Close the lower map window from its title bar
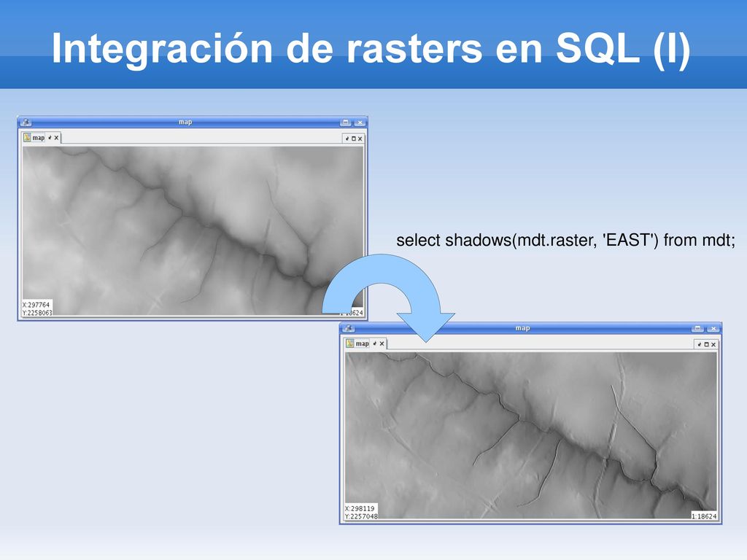The height and width of the screenshot is (560, 747). [x=713, y=329]
